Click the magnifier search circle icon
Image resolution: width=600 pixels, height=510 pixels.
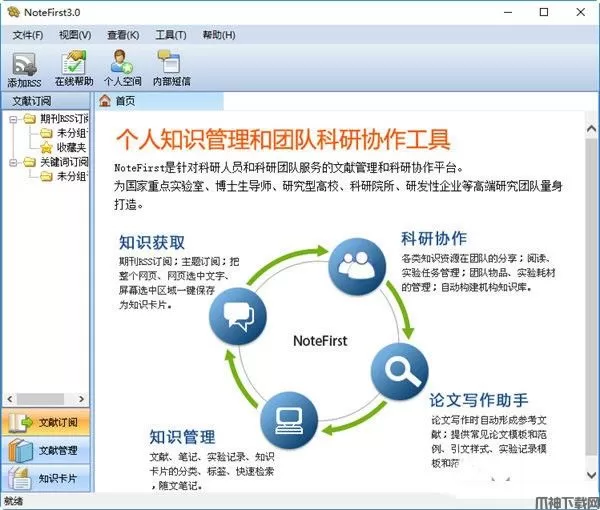[400, 371]
